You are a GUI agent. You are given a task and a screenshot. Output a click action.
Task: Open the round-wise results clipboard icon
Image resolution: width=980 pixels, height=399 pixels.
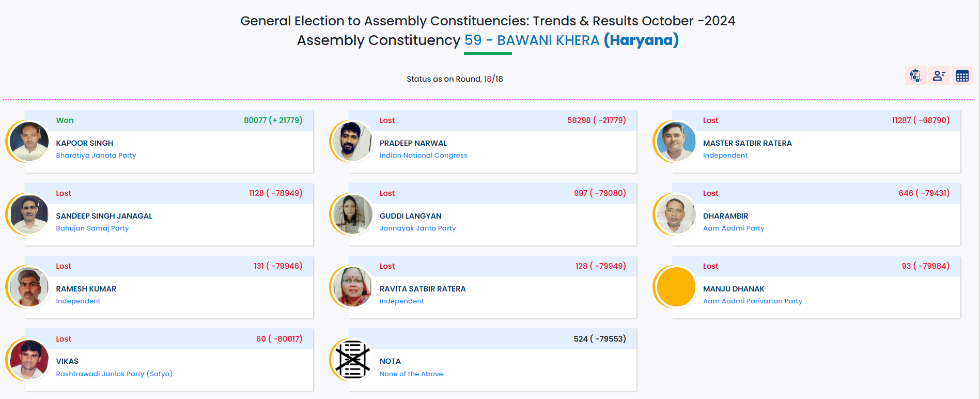tap(915, 76)
